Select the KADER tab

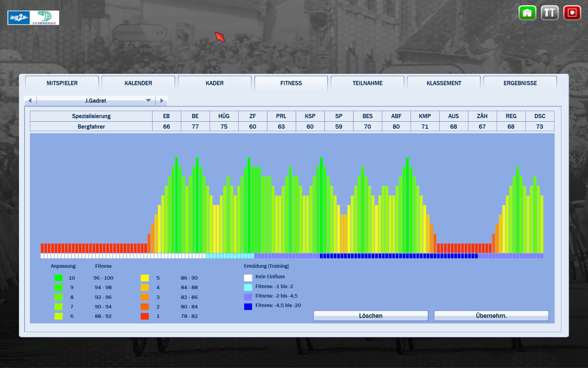pyautogui.click(x=215, y=83)
